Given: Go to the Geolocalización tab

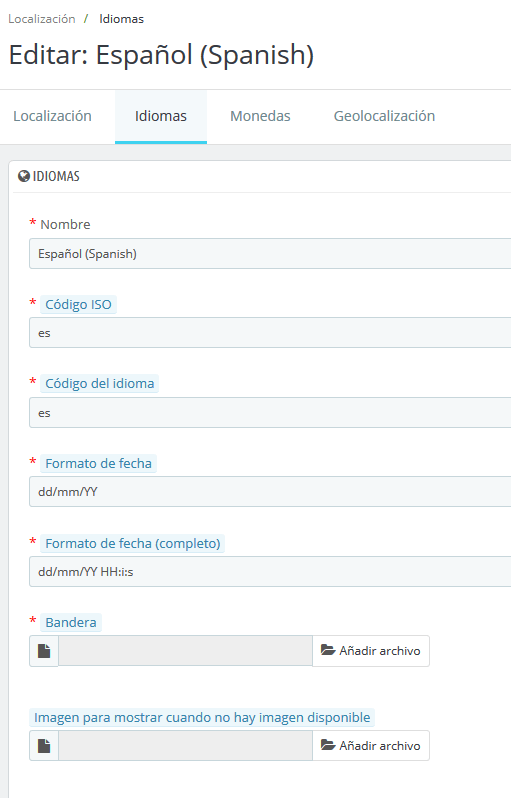Looking at the screenshot, I should click(384, 116).
